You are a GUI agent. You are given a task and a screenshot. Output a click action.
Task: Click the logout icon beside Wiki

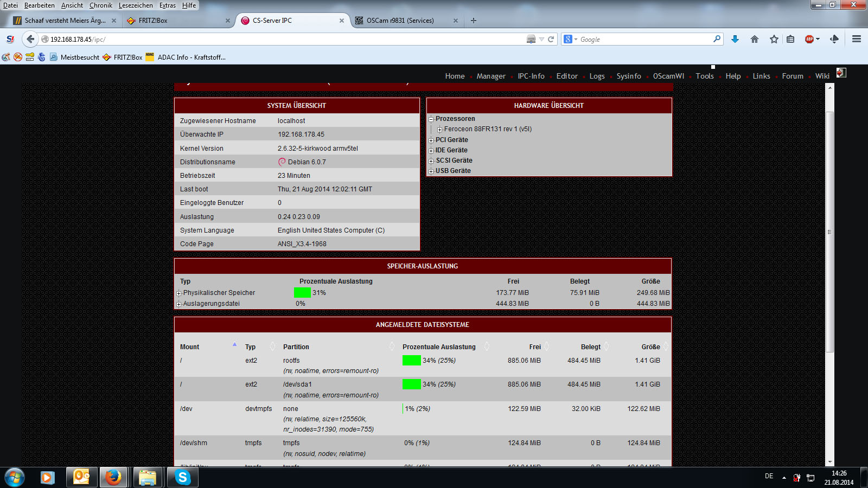pos(841,73)
